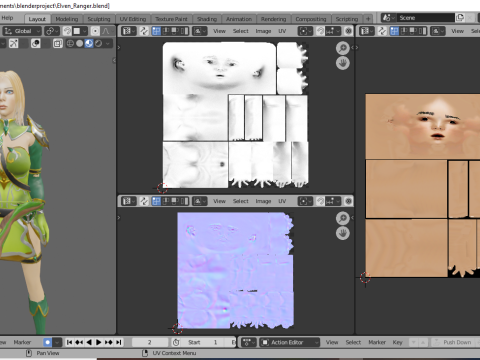Click the Push Down button
The image size is (480, 360).
(453, 342)
